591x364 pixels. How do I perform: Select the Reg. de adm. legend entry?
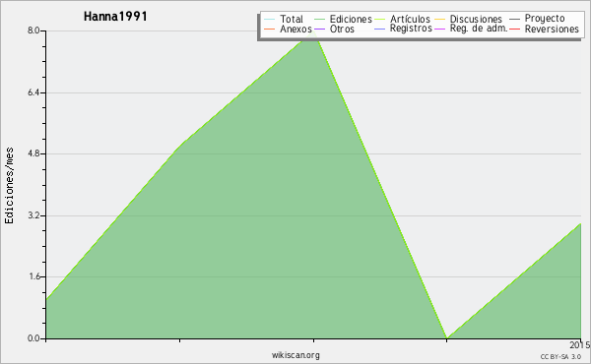click(x=471, y=29)
